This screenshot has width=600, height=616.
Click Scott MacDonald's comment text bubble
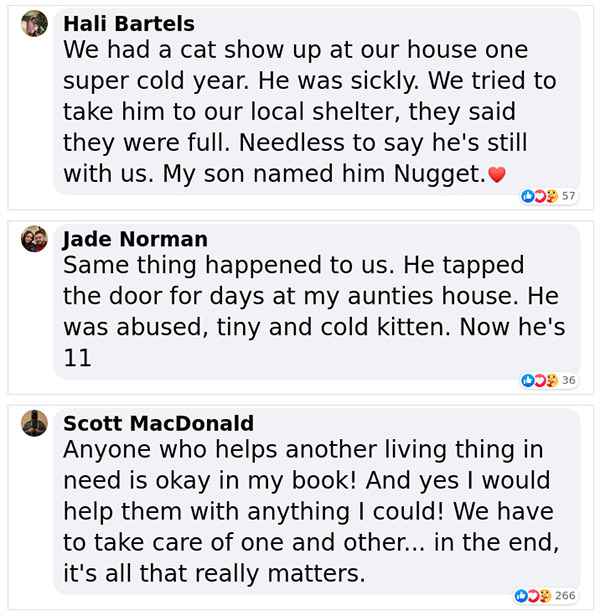(317, 501)
